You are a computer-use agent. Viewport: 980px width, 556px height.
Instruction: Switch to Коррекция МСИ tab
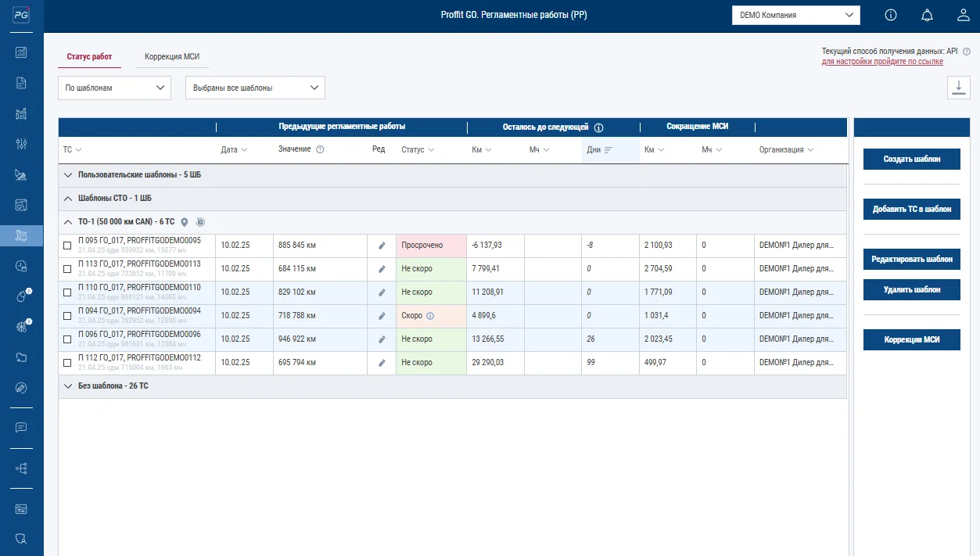point(171,57)
